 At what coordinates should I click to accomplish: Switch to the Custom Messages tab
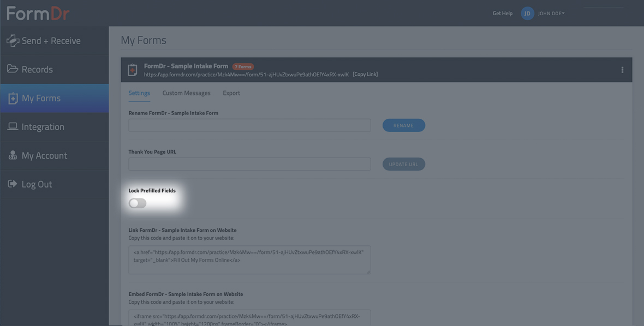[x=187, y=93]
